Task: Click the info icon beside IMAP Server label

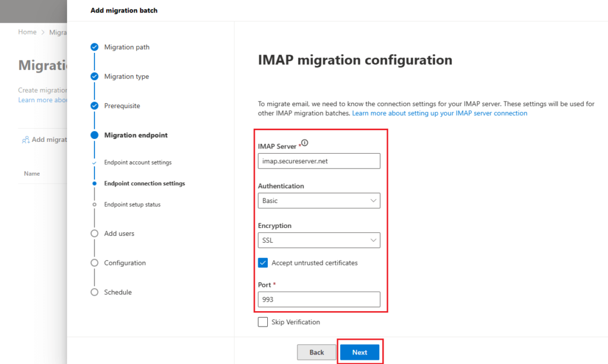Action: click(x=303, y=141)
